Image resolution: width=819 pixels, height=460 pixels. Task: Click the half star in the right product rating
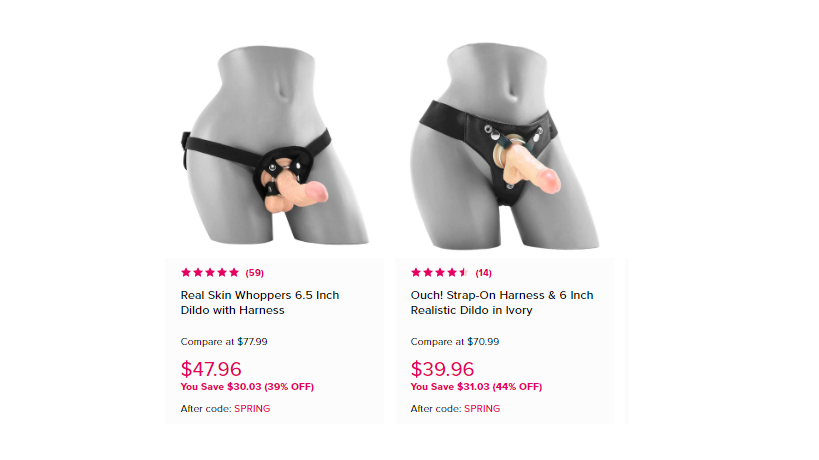[464, 273]
